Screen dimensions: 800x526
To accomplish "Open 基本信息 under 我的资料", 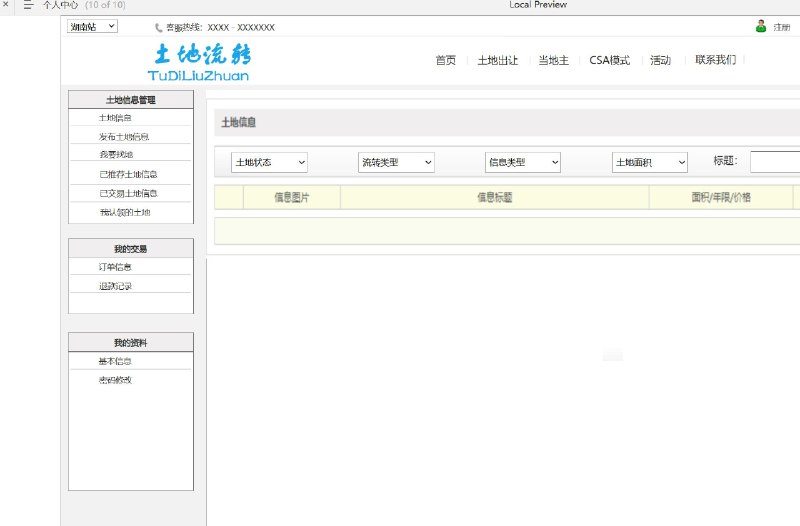I will pyautogui.click(x=115, y=361).
